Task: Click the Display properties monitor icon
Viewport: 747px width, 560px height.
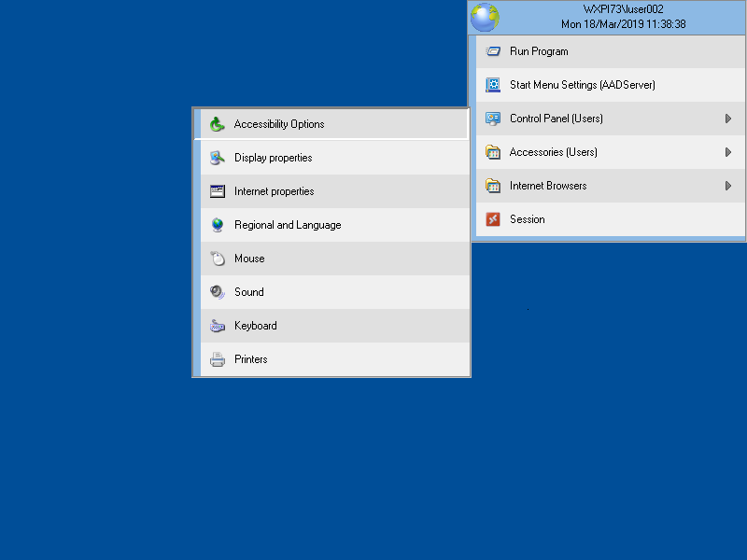Action: 218,158
